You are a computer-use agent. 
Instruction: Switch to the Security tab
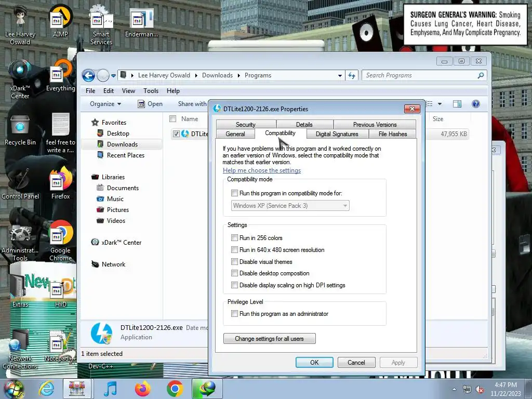[246, 125]
